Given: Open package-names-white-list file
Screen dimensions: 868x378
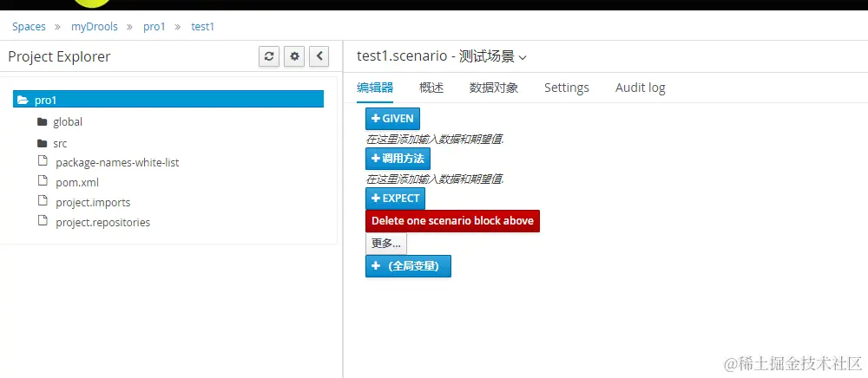Looking at the screenshot, I should [x=117, y=163].
